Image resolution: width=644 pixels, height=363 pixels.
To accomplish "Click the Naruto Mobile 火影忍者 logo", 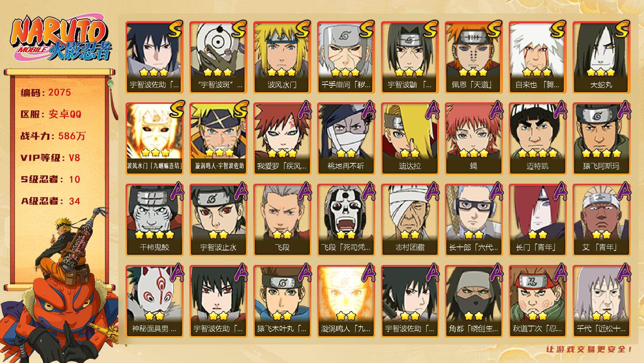I will pyautogui.click(x=60, y=38).
